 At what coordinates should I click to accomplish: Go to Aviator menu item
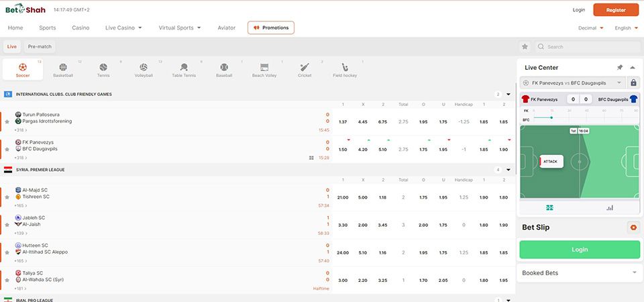pos(227,28)
